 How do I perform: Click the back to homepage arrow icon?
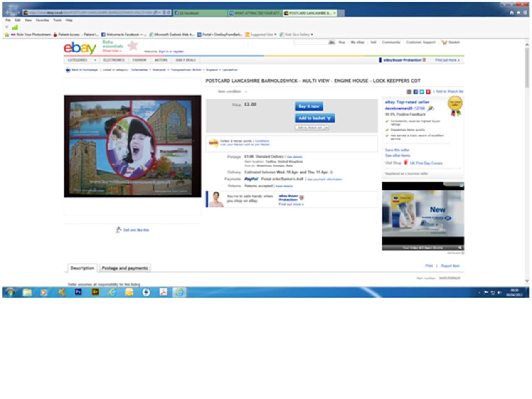pyautogui.click(x=68, y=70)
